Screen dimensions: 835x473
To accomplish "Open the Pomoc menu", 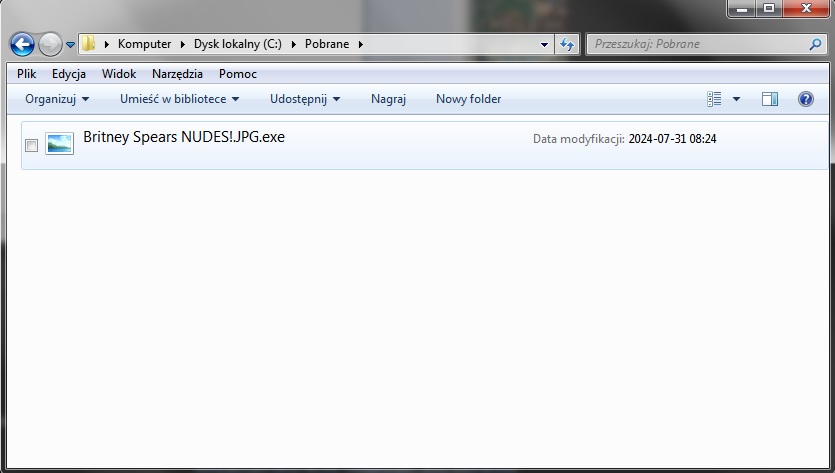I will pyautogui.click(x=238, y=74).
